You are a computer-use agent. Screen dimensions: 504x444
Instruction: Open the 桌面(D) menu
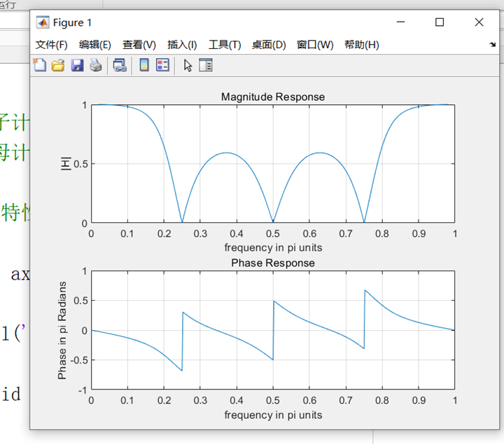(x=269, y=45)
